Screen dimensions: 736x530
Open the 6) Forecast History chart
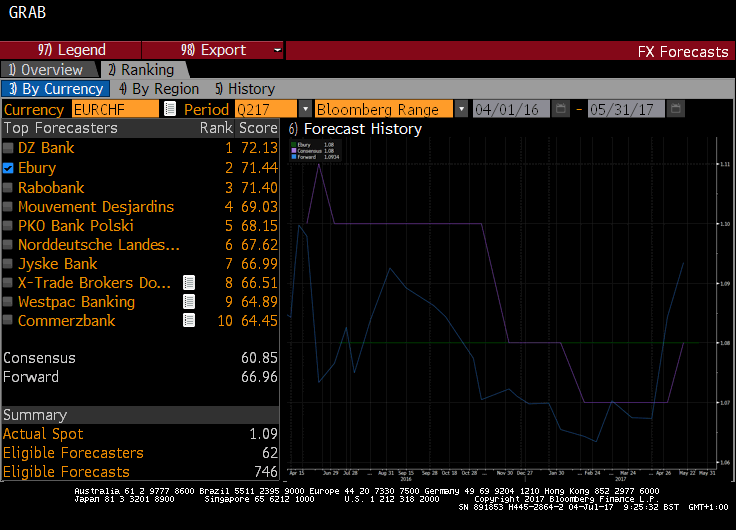click(355, 129)
